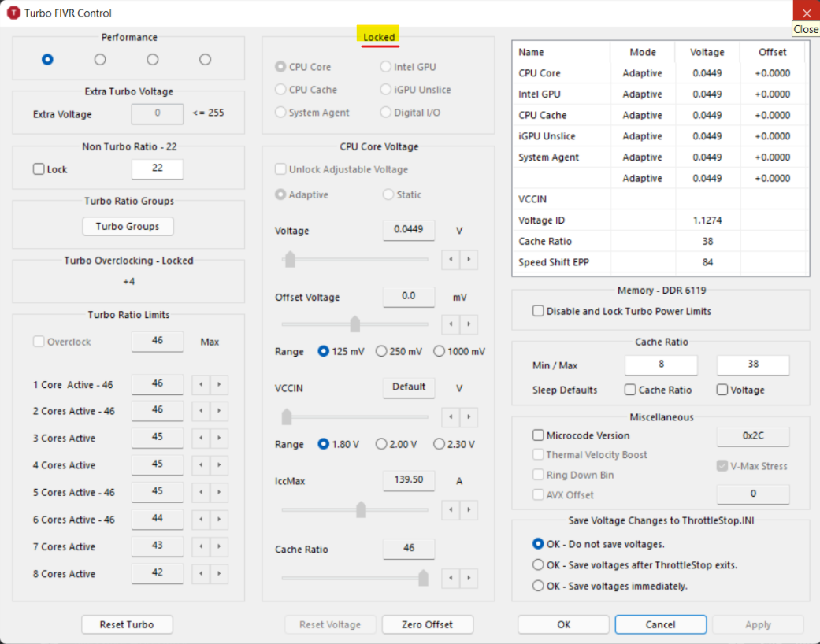Increase 8 Cores Active ratio with right arrow
The height and width of the screenshot is (644, 820).
tap(219, 574)
